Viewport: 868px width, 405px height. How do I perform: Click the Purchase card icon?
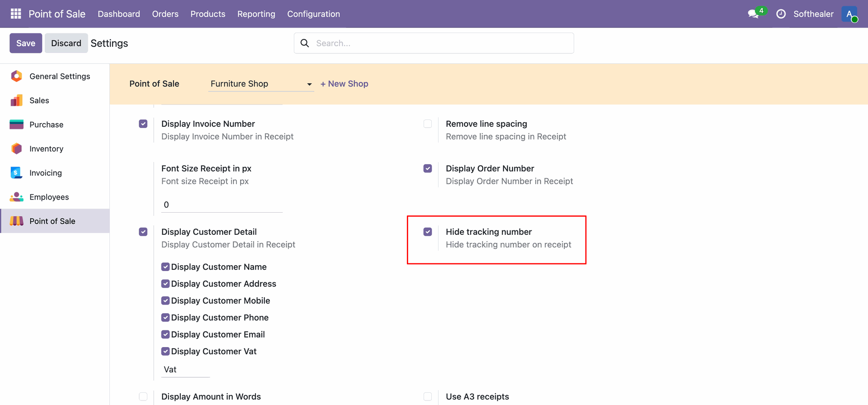coord(17,124)
